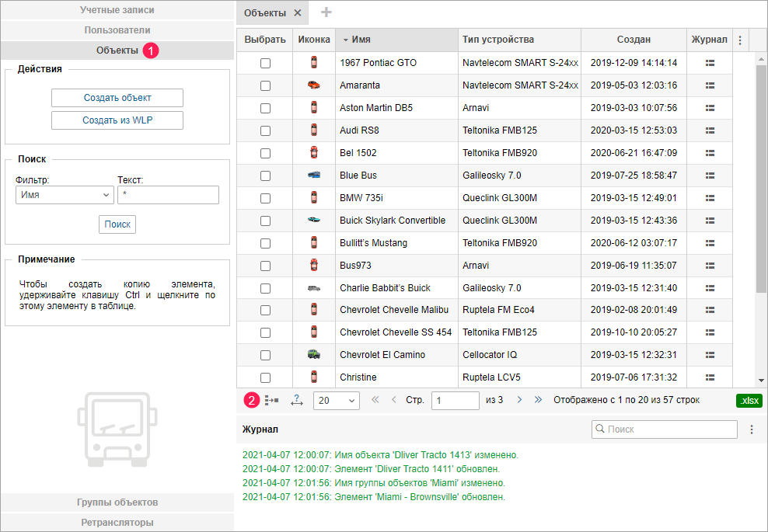Image resolution: width=768 pixels, height=532 pixels.
Task: Click the Создать из WLP button
Action: (x=117, y=120)
